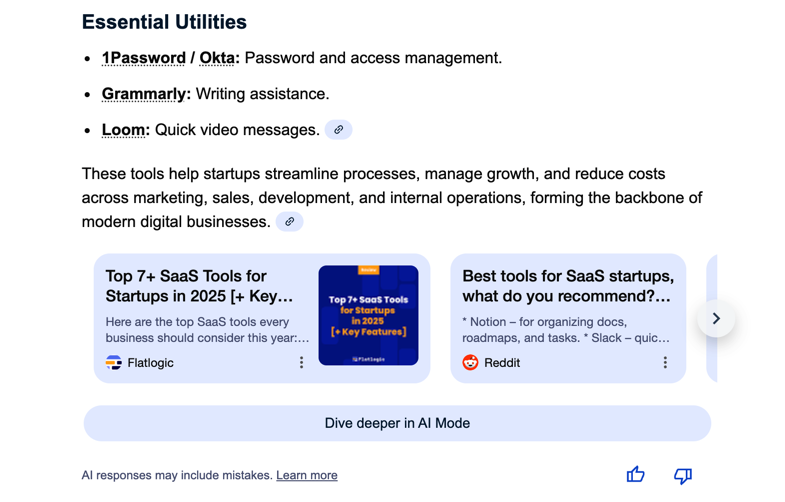Show next source cards with arrow
The width and height of the screenshot is (785, 502).
[716, 319]
